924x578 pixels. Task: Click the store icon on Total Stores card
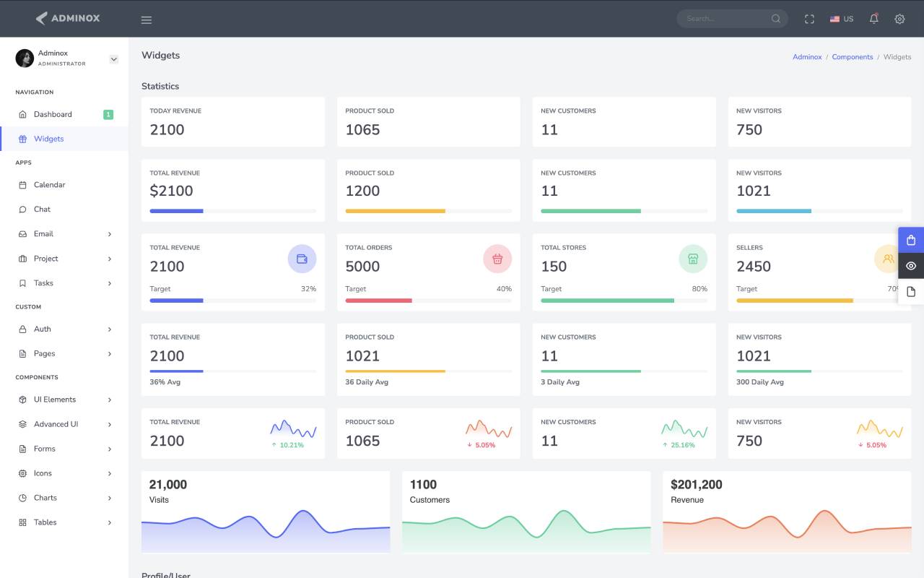[693, 259]
